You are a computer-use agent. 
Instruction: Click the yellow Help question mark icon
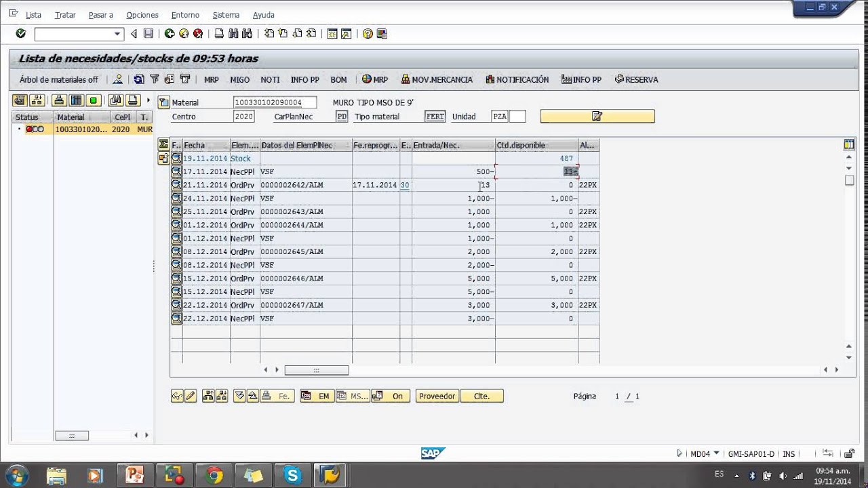click(368, 33)
